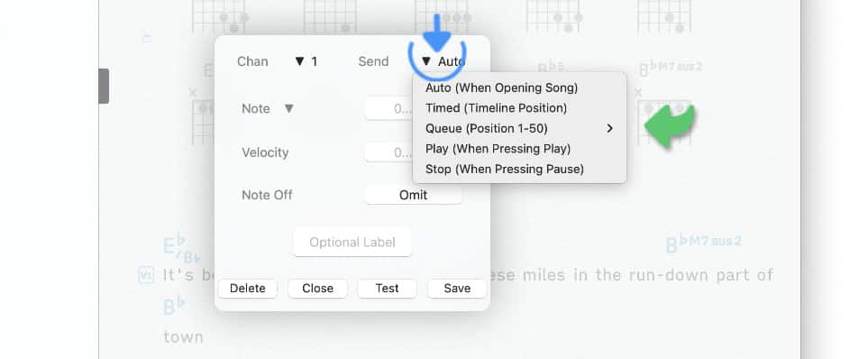Click the Delete button
Viewport: 868px width, 359px height.
tap(248, 288)
